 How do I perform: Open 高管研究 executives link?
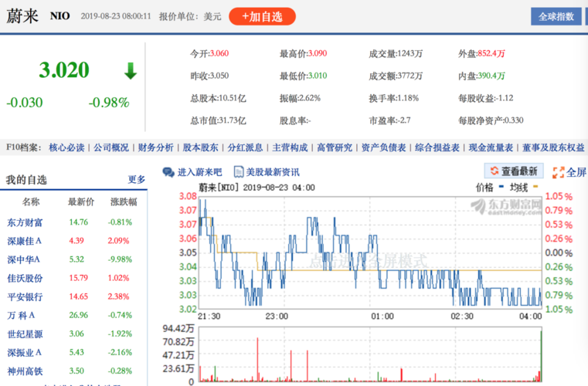pyautogui.click(x=335, y=147)
